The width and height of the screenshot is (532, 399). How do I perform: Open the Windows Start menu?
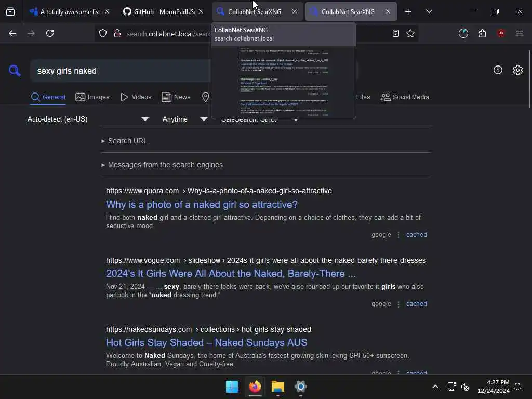click(x=232, y=387)
